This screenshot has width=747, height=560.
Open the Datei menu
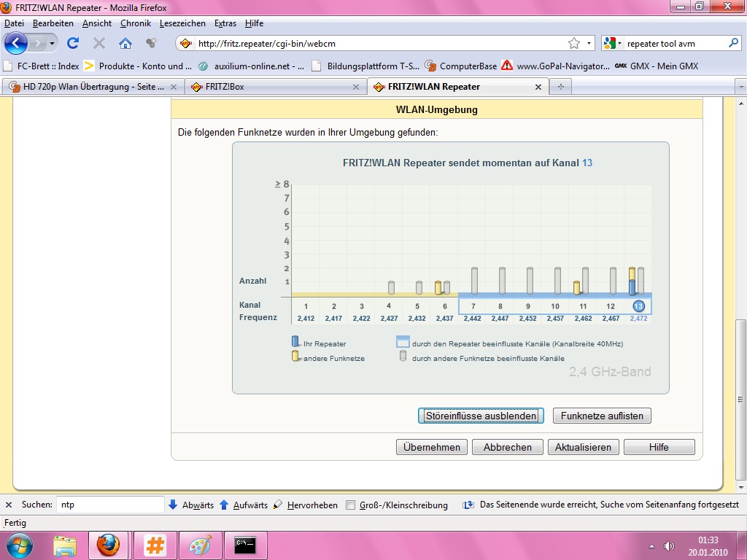coord(14,23)
